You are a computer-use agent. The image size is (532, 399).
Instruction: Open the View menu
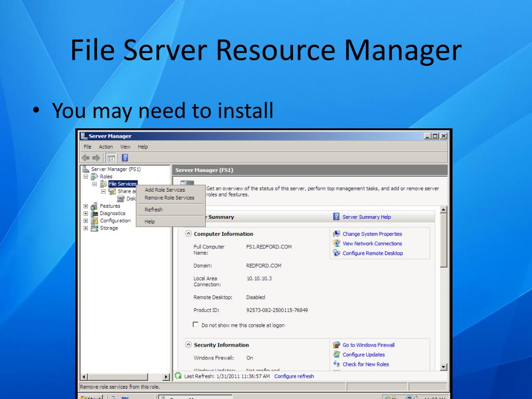tap(125, 147)
